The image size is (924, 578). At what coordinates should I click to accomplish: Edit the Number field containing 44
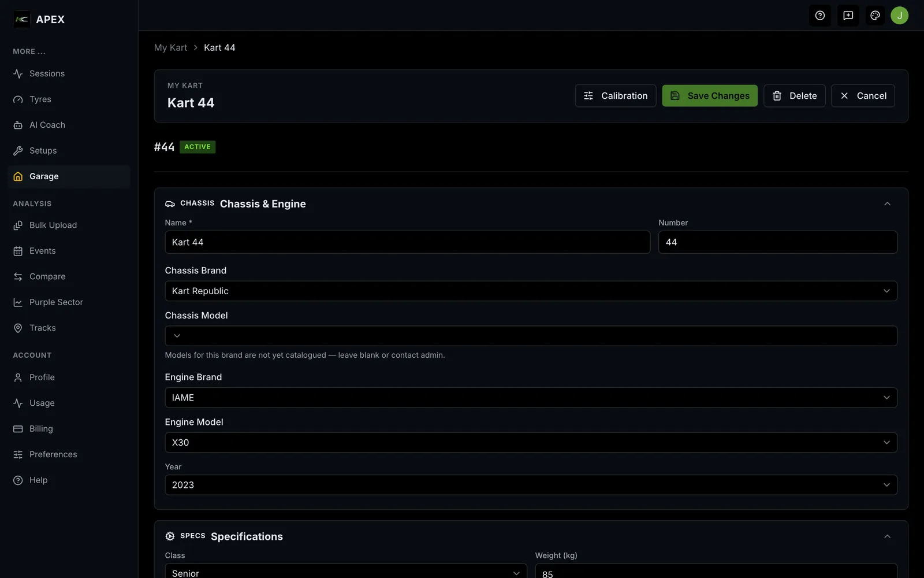tap(777, 242)
